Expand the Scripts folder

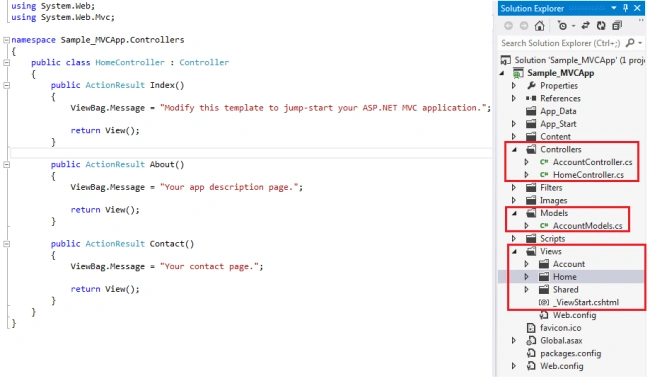click(514, 238)
